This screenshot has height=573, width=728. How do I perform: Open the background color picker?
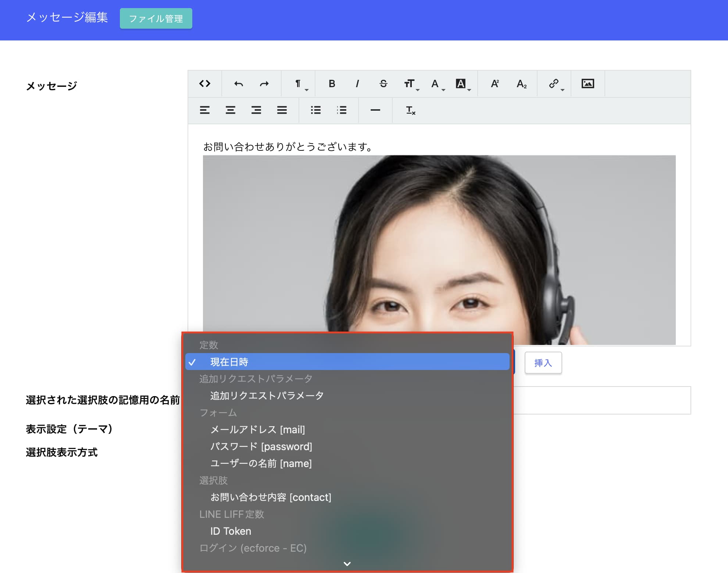[463, 84]
